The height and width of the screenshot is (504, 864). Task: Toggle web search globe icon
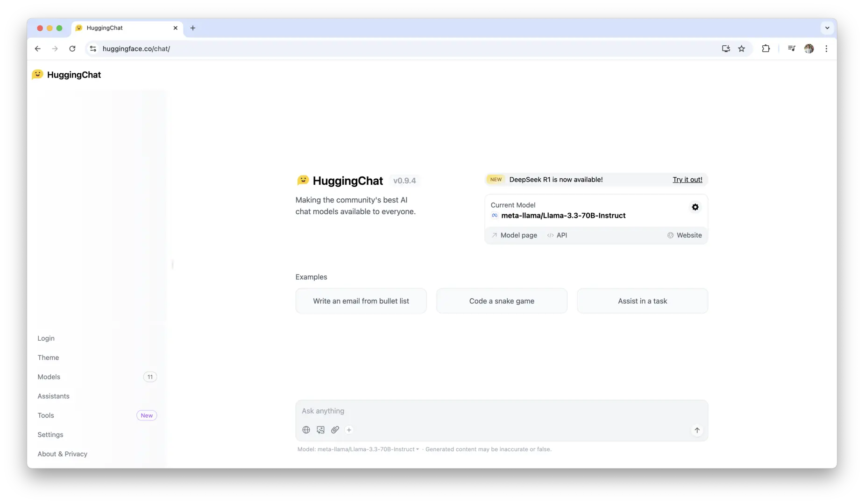306,430
